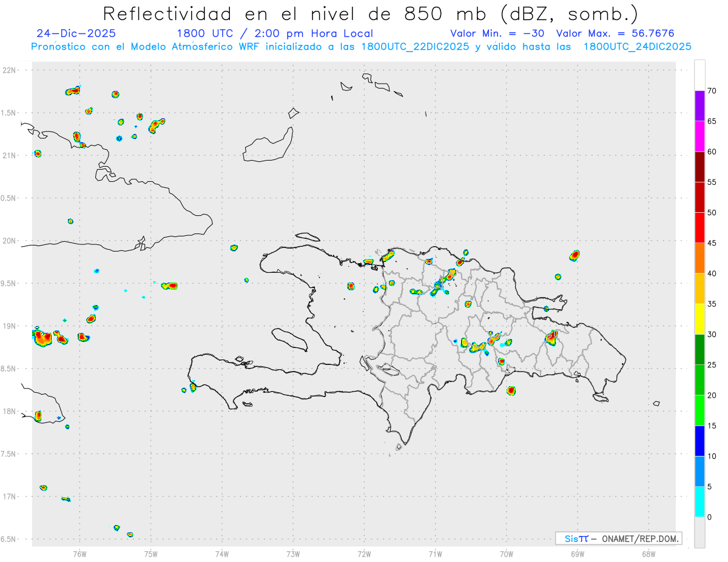Click the time '1800 UTC / 2:00 pm Hora Local'
This screenshot has width=728, height=562.
(275, 33)
